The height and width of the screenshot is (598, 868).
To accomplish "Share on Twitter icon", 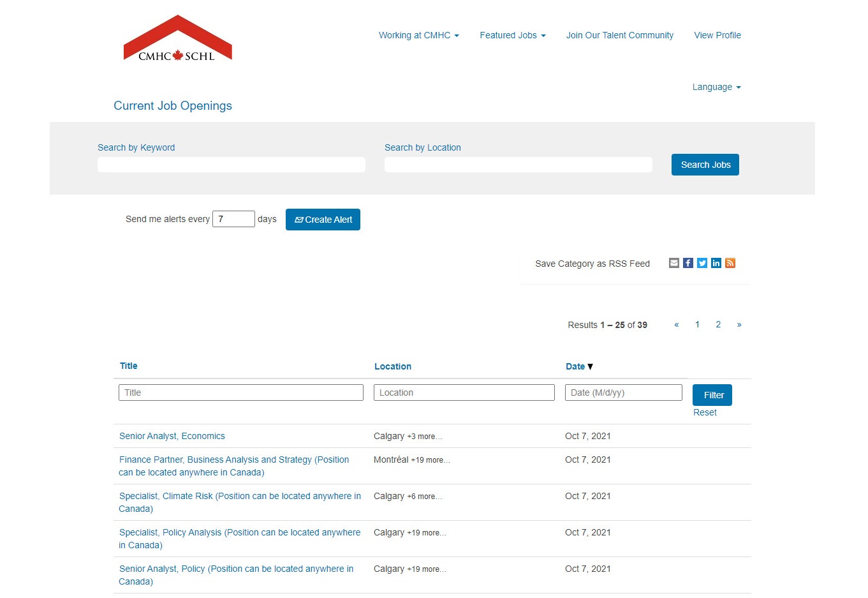I will click(702, 263).
